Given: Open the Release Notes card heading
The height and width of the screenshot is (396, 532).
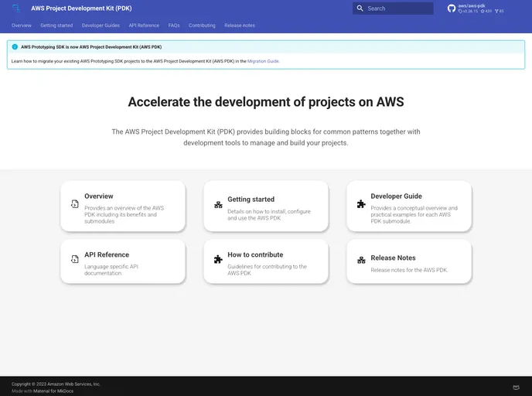Looking at the screenshot, I should (x=393, y=258).
